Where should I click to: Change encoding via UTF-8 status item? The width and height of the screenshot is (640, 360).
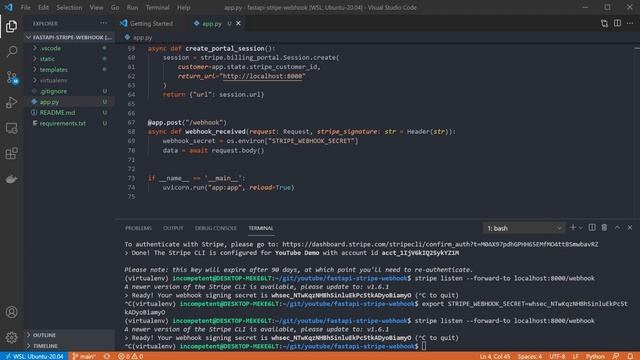click(x=557, y=356)
